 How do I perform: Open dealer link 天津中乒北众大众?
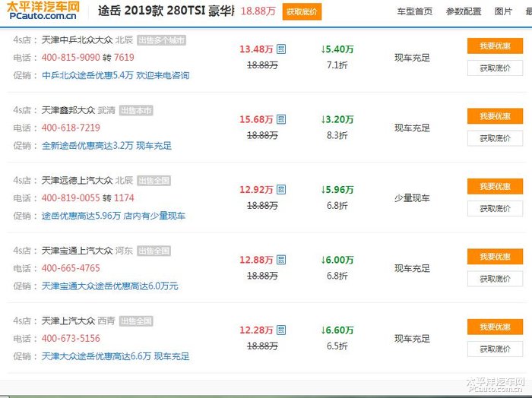pos(77,40)
